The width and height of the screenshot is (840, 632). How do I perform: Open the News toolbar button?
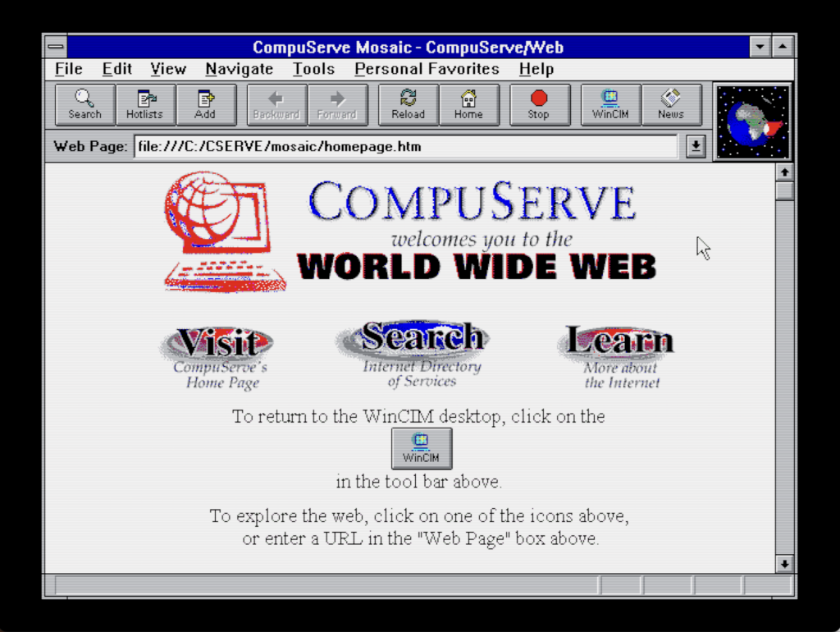671,104
